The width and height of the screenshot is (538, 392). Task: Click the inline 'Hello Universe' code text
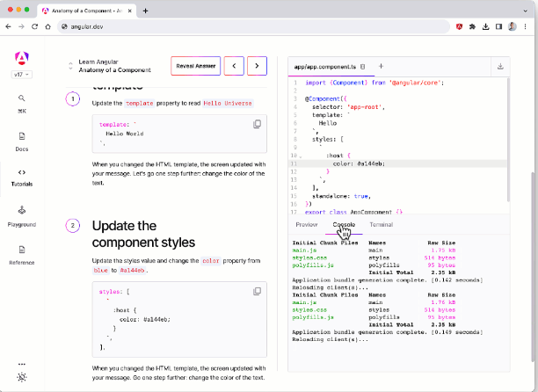228,103
